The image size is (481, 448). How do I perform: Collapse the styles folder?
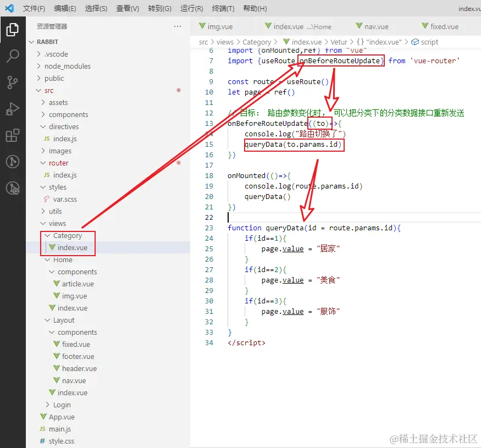pyautogui.click(x=43, y=187)
